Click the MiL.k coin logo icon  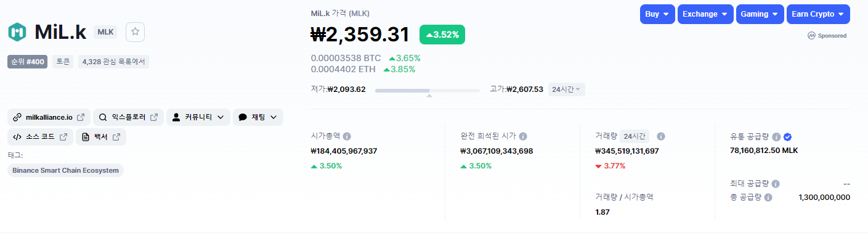(17, 31)
